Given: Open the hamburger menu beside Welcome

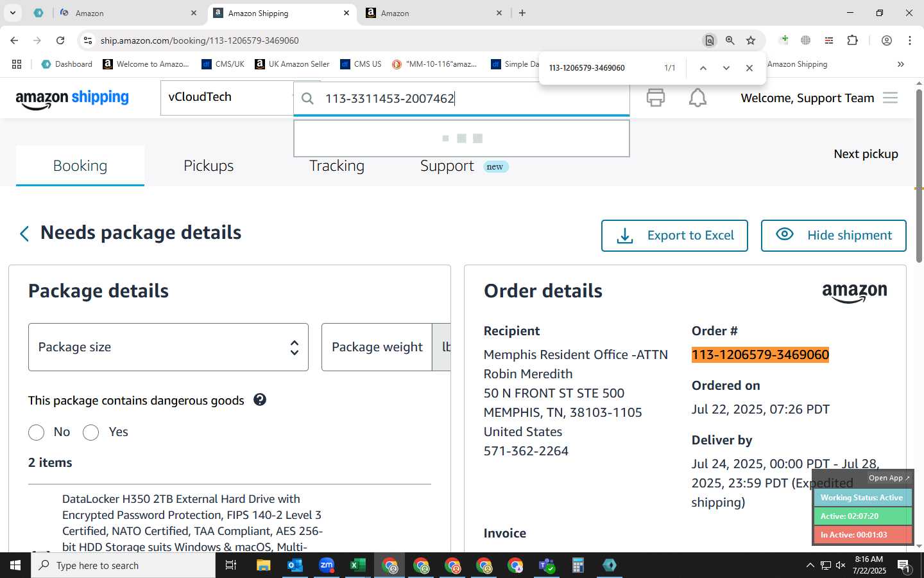Looking at the screenshot, I should [x=890, y=98].
